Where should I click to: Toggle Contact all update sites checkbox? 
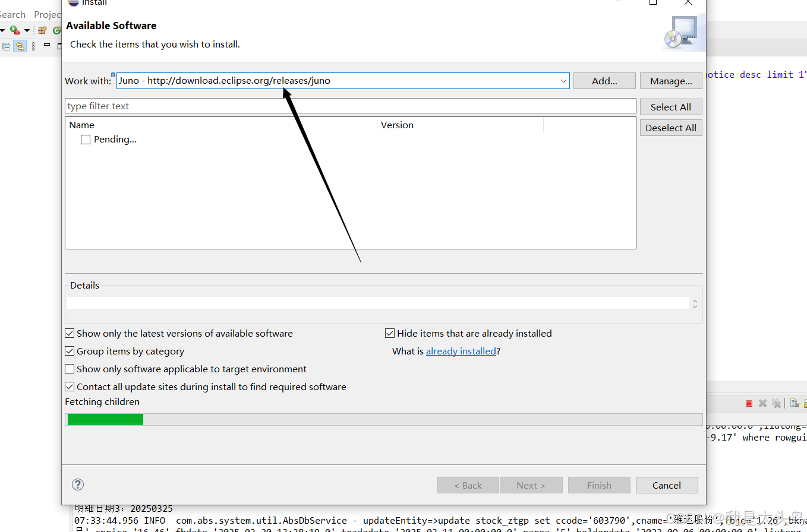70,387
